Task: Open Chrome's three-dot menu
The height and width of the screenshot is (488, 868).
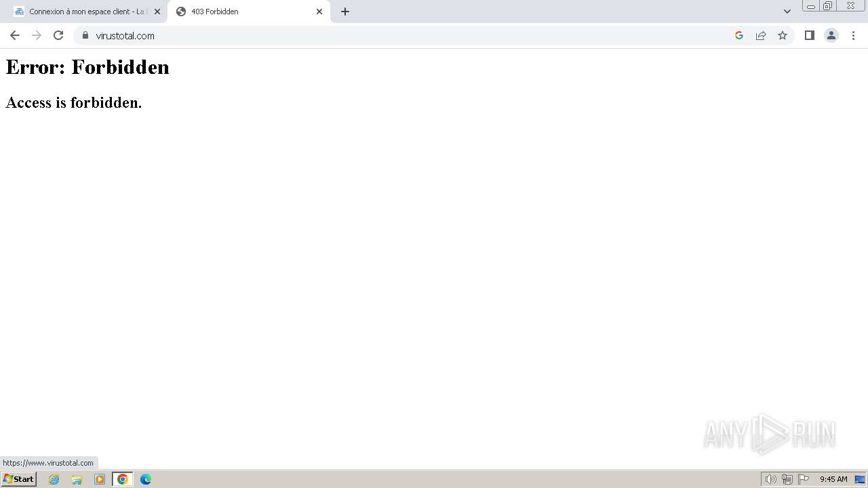Action: tap(854, 35)
